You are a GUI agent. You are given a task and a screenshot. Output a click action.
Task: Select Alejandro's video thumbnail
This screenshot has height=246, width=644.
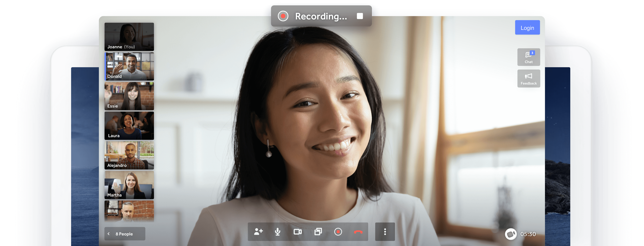[x=129, y=155]
